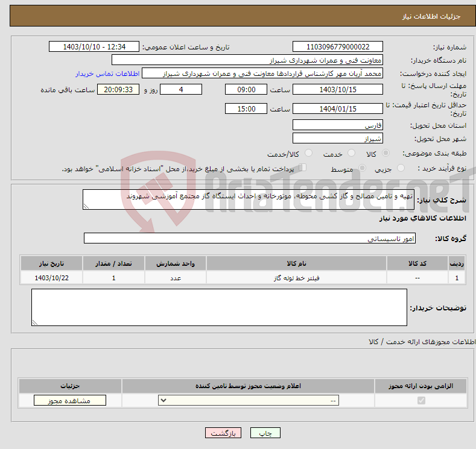Click the ایجاد کننده درخواست field
The height and width of the screenshot is (449, 476).
262,74
